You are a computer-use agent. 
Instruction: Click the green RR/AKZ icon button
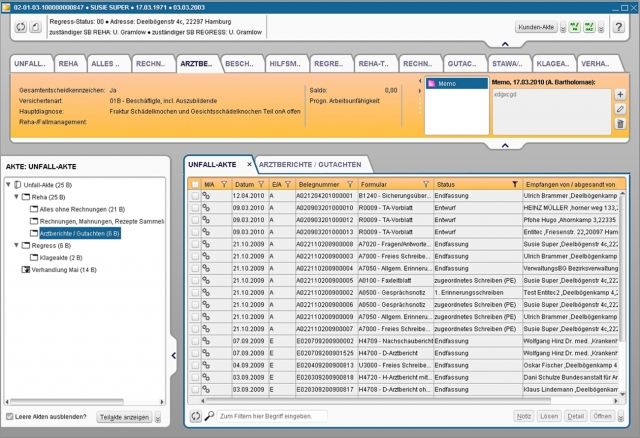[589, 27]
